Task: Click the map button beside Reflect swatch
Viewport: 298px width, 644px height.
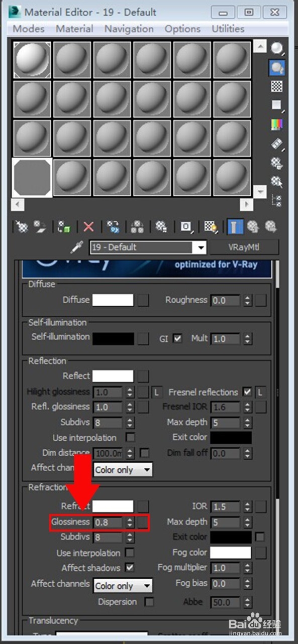Action: (144, 376)
